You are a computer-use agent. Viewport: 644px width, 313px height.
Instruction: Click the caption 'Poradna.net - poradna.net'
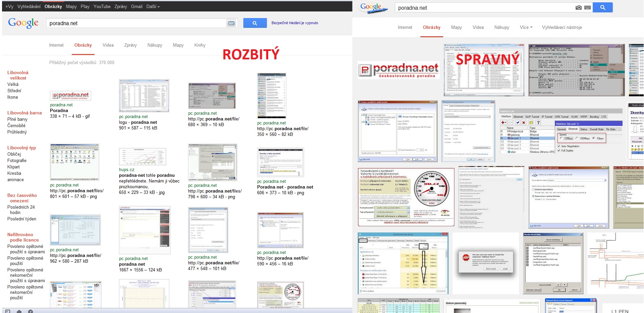click(285, 187)
